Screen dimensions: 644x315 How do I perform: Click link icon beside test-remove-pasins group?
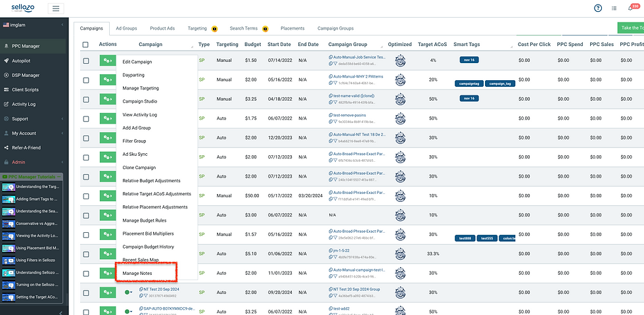[x=331, y=116]
